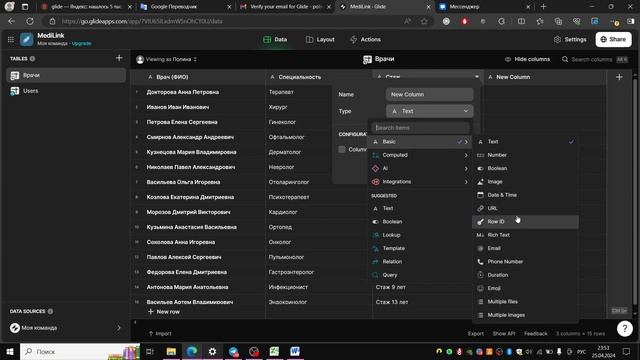Switch to the Layout tab
Image resolution: width=640 pixels, height=360 pixels.
tap(320, 40)
